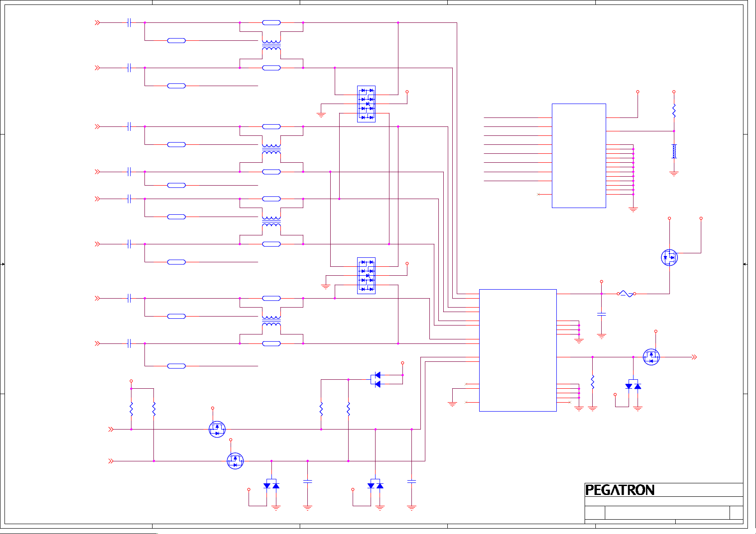Screen dimensions: 756x534
Task: Click the topmost left input port arrow
Action: coord(97,22)
